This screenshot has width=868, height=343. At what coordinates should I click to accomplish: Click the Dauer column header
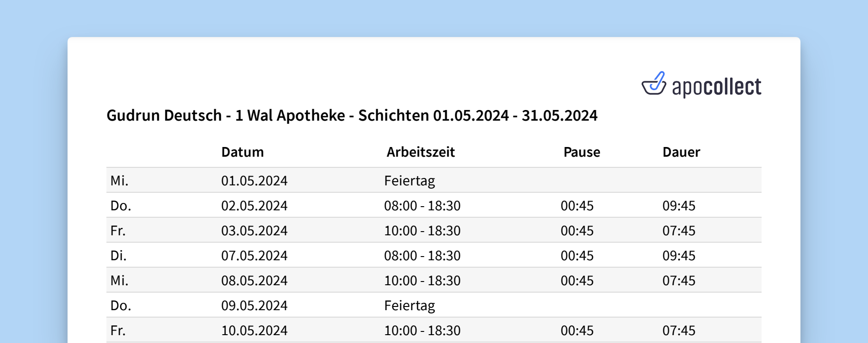point(681,152)
